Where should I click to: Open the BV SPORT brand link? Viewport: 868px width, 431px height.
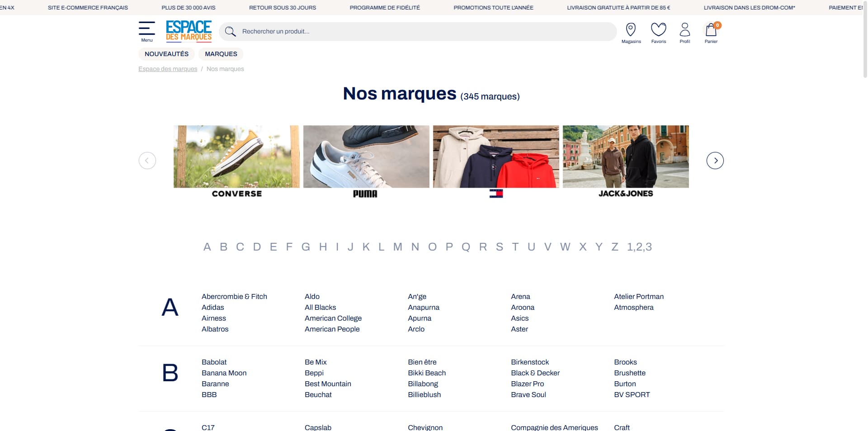click(x=632, y=395)
